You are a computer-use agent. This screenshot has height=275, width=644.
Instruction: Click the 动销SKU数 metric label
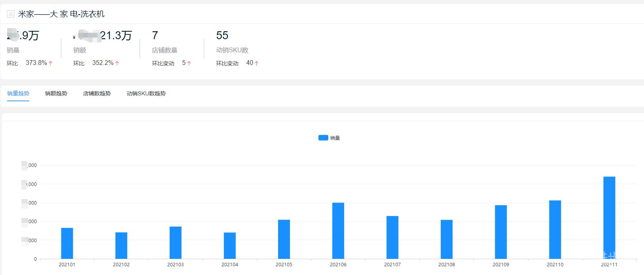232,50
